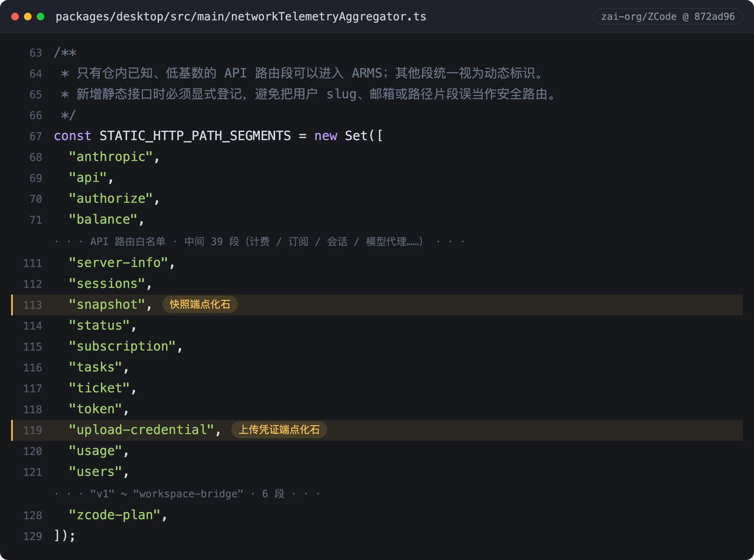Click the /** comment opener on line 63
Viewport: 754px width, 560px height.
(x=65, y=53)
